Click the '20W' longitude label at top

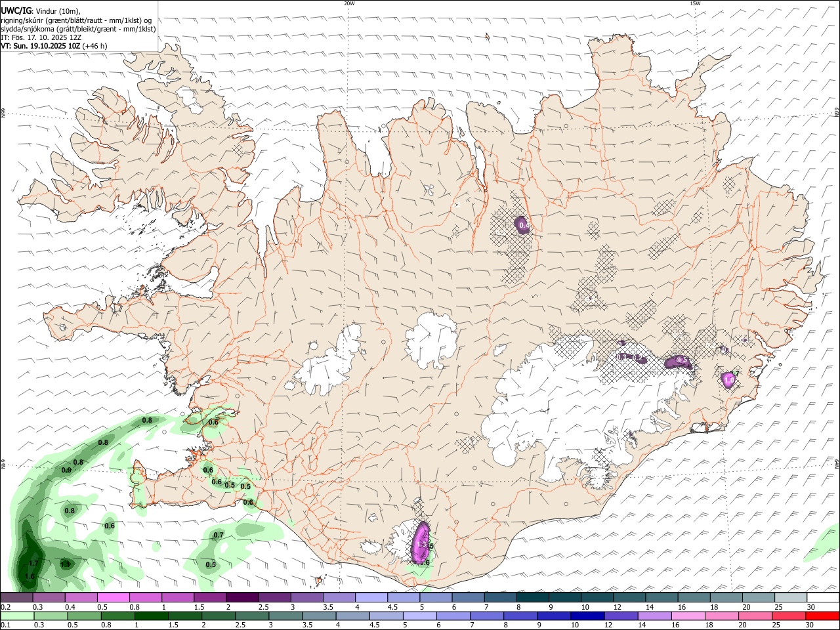[349, 3]
